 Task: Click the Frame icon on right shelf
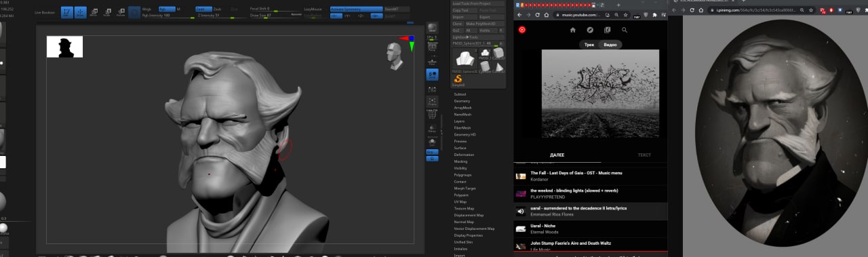point(432,102)
